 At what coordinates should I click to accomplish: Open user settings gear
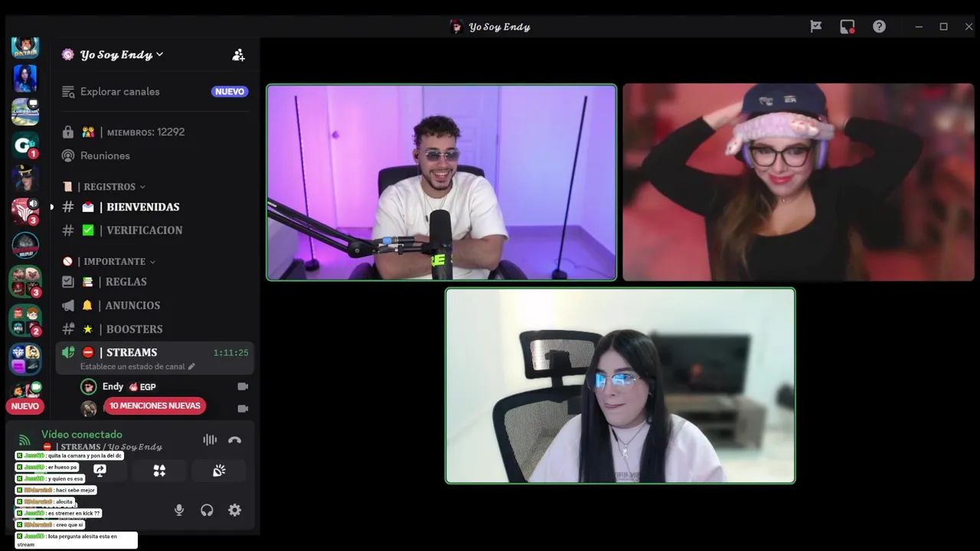click(x=235, y=510)
